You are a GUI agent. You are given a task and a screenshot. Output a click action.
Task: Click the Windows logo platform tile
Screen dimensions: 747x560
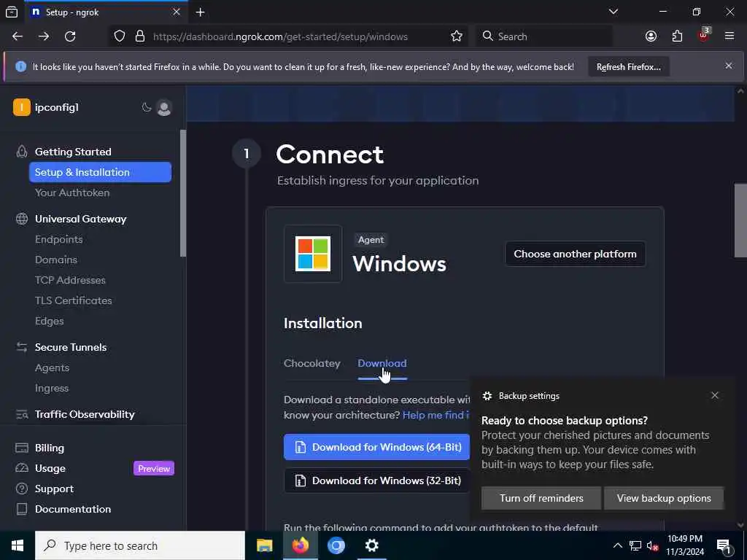(x=313, y=254)
